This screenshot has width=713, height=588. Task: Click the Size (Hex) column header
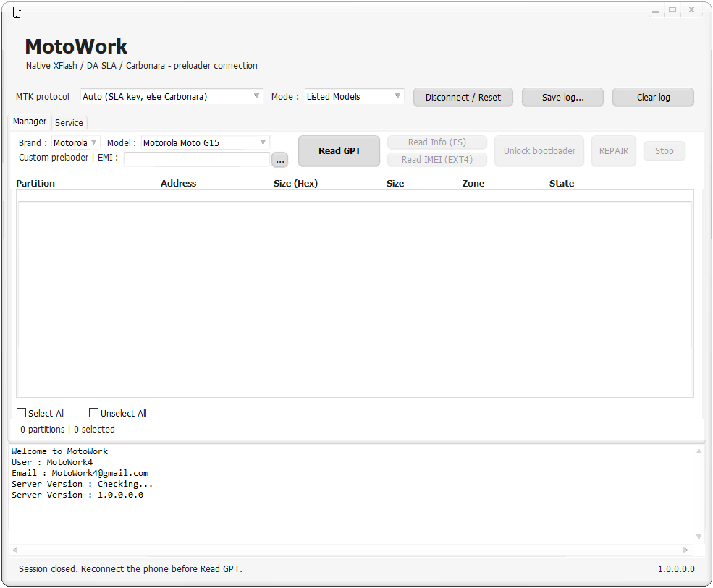295,183
